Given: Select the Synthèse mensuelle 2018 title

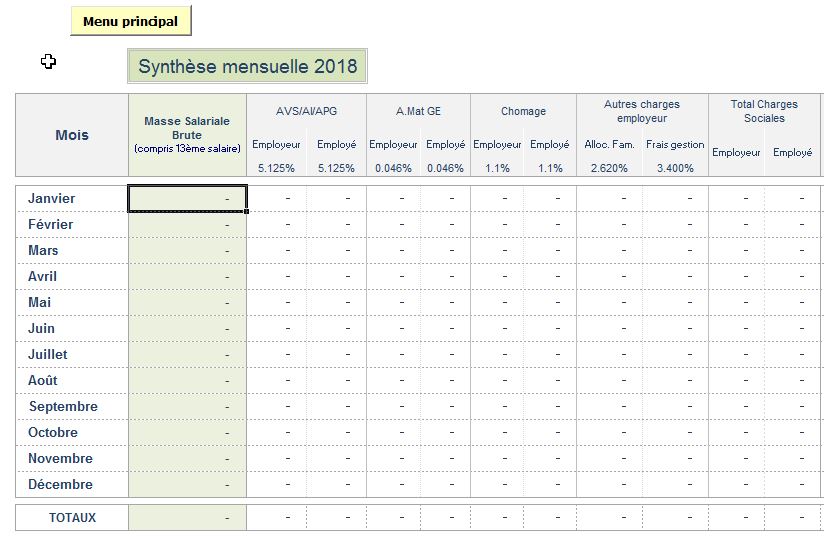Looking at the screenshot, I should (247, 67).
